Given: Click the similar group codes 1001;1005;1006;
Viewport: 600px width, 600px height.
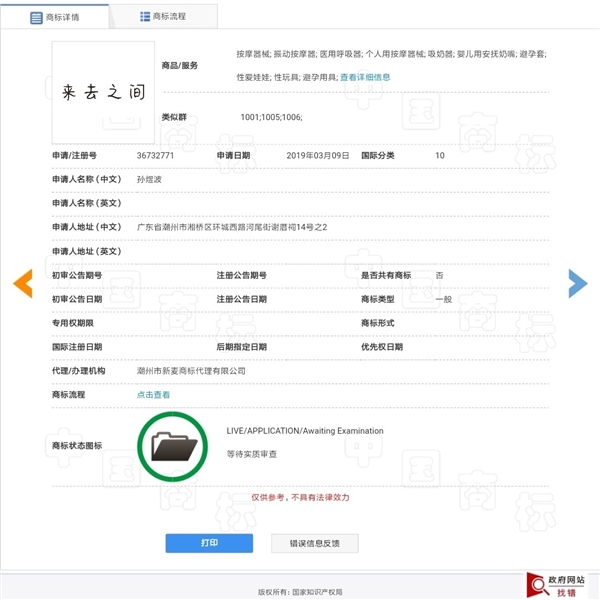Looking at the screenshot, I should [x=271, y=118].
